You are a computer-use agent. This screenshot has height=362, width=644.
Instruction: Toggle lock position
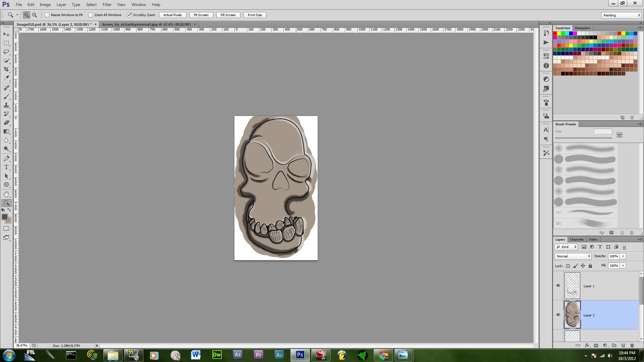tap(583, 266)
